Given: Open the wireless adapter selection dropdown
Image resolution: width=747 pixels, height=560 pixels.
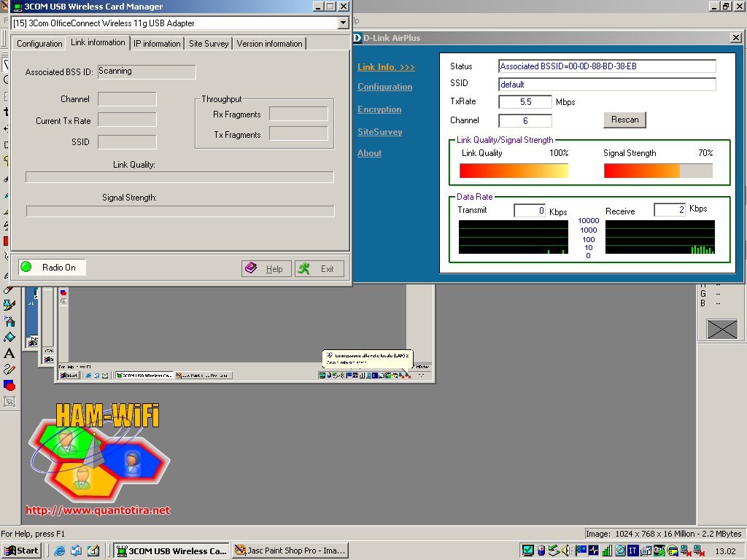Looking at the screenshot, I should click(x=343, y=23).
